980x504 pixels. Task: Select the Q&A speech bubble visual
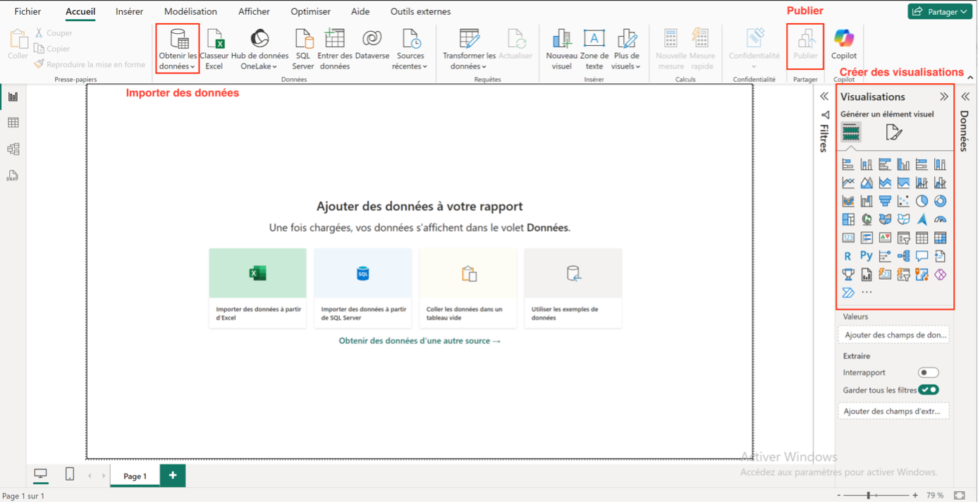(921, 256)
